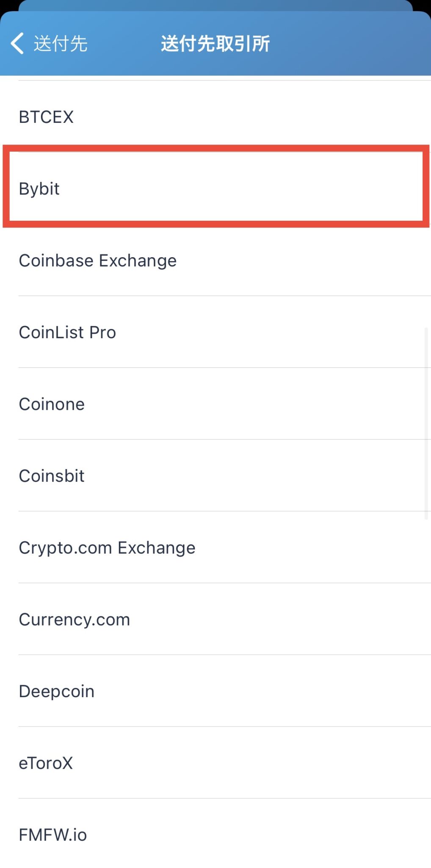Viewport: 431px width, 868px height.
Task: Tap the Coinsbit list entry
Action: pos(51,476)
